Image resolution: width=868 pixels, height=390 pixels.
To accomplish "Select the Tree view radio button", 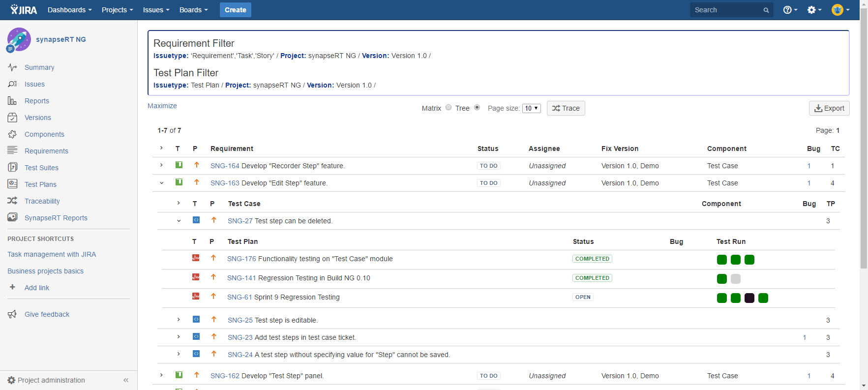I will tap(477, 108).
